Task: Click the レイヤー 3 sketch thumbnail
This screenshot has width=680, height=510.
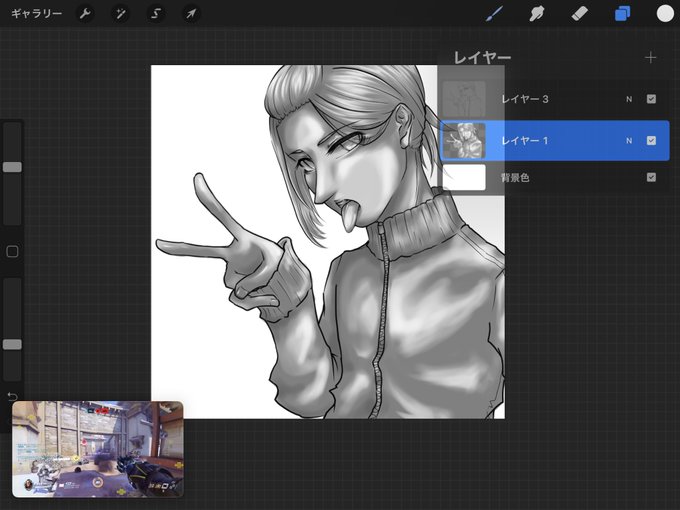Action: (x=464, y=99)
